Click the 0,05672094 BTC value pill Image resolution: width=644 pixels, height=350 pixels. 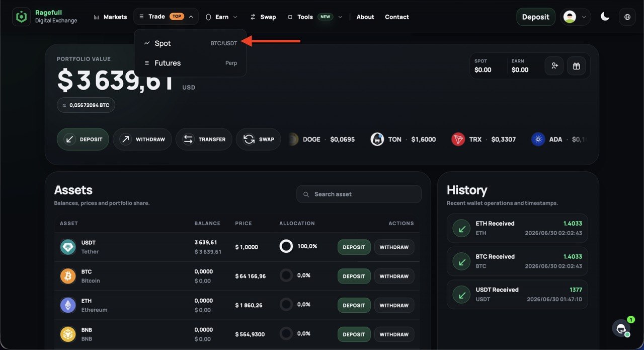pos(86,105)
